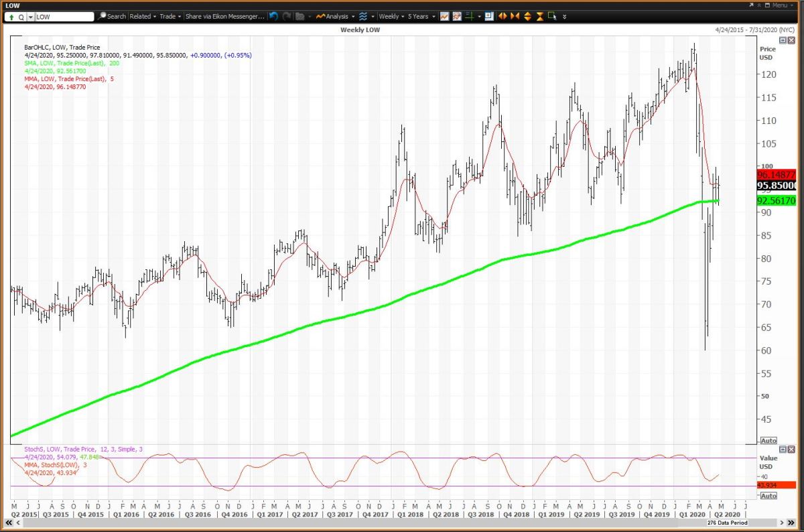
Task: Click the Search button
Action: pyautogui.click(x=112, y=16)
